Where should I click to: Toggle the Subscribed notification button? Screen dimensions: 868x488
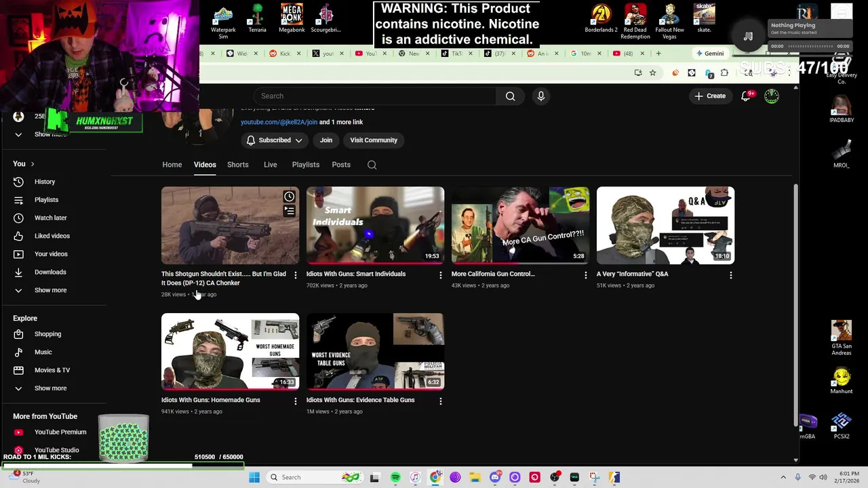[274, 140]
